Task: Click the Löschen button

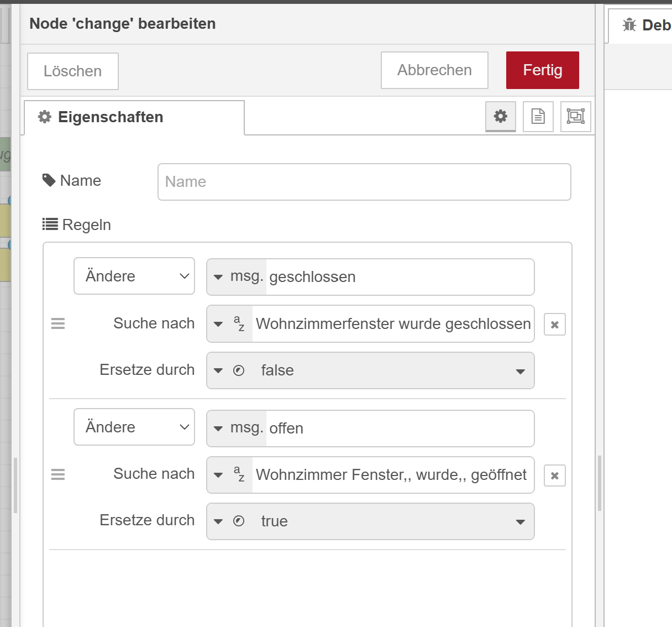Action: tap(72, 71)
